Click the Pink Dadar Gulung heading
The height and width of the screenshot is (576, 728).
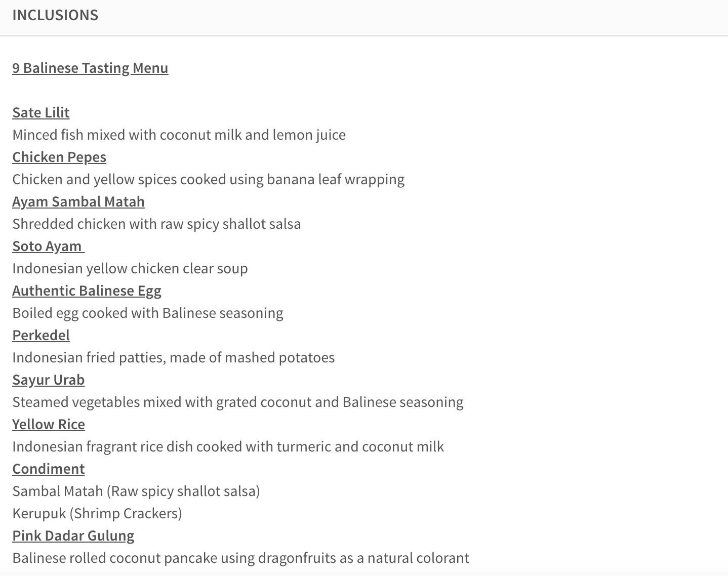tap(73, 536)
